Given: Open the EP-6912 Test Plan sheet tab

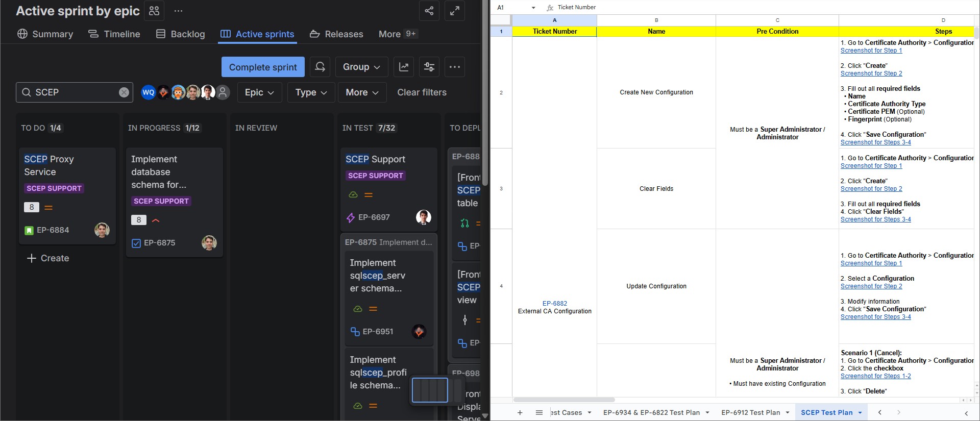Looking at the screenshot, I should (x=750, y=412).
